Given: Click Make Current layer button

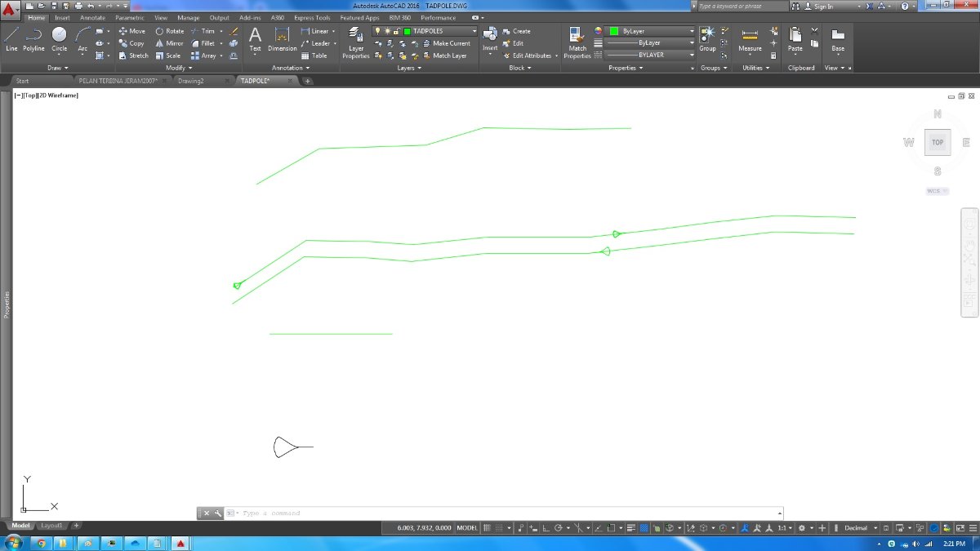Looking at the screenshot, I should (x=445, y=43).
